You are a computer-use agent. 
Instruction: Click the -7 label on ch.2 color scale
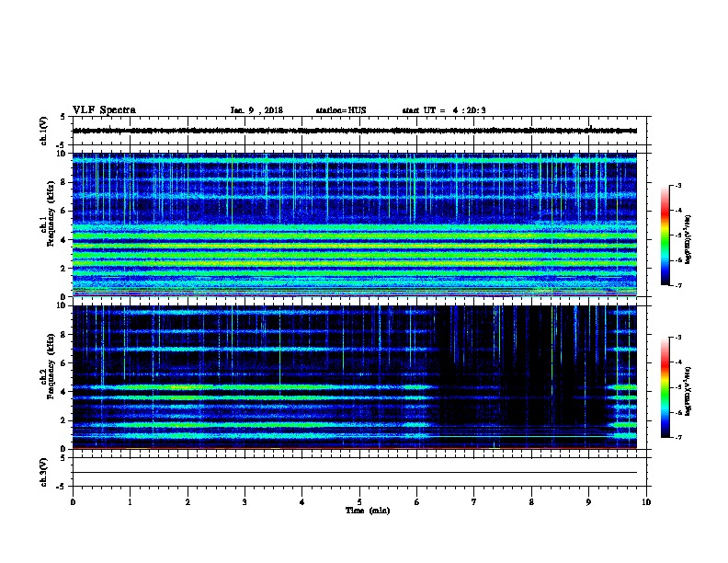tap(678, 438)
